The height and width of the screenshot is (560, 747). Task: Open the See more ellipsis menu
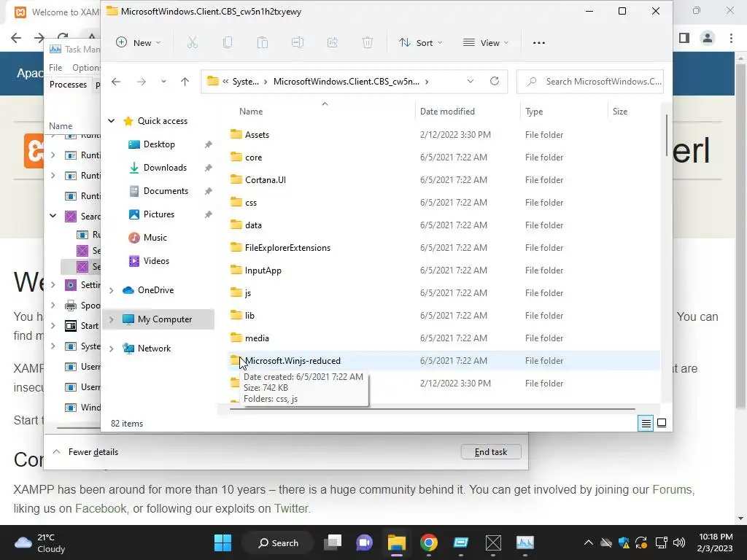click(539, 43)
